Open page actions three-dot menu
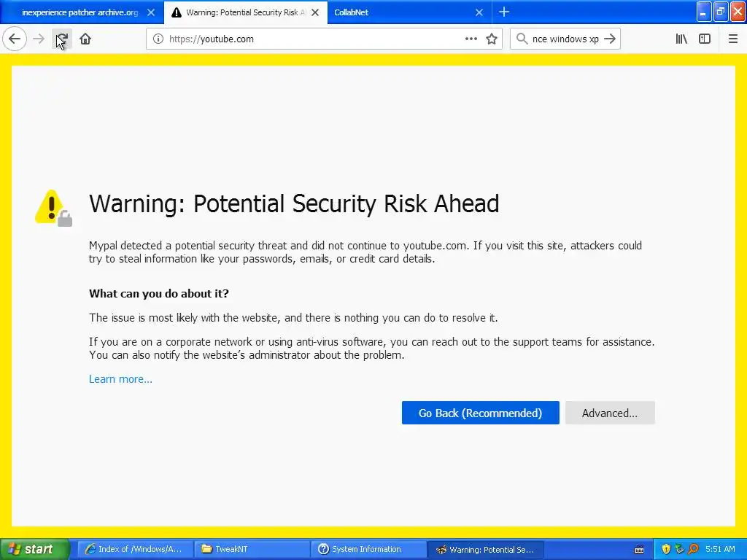This screenshot has height=560, width=747. [471, 39]
